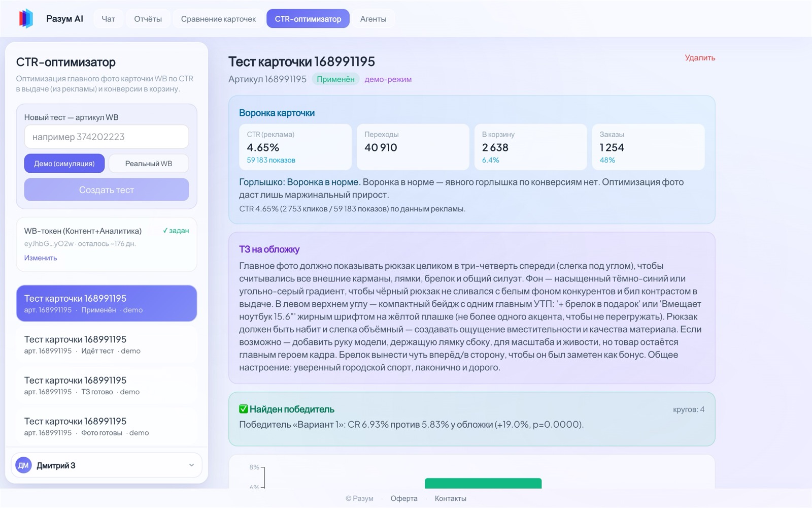Select Демо (симуляция) mode
The height and width of the screenshot is (508, 812).
pos(64,164)
